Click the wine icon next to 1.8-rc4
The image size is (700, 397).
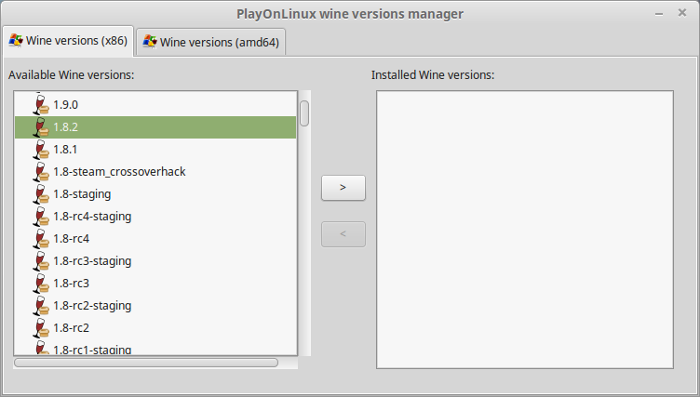pyautogui.click(x=41, y=238)
